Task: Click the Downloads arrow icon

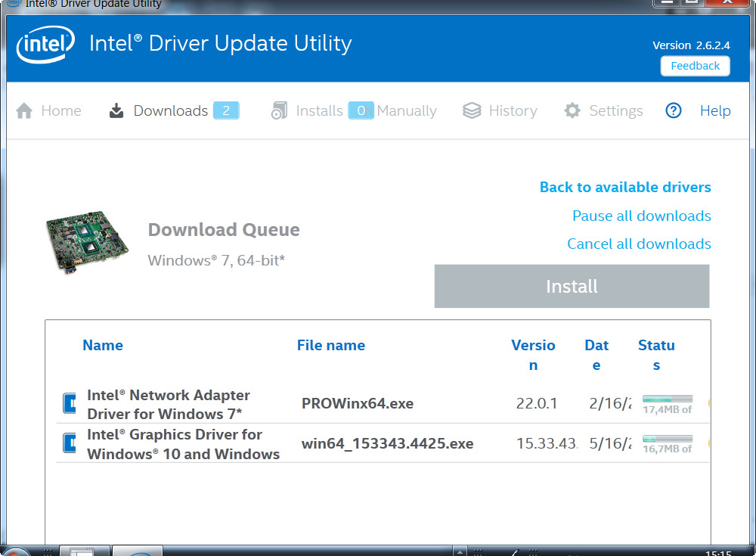Action: tap(116, 110)
